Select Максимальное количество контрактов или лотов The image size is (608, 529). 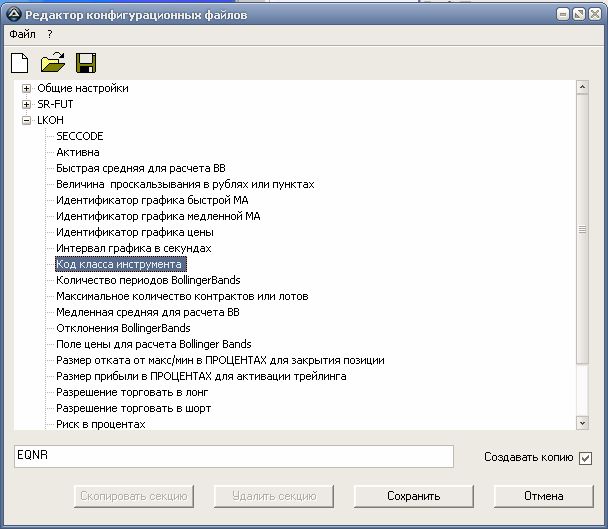[x=182, y=296]
